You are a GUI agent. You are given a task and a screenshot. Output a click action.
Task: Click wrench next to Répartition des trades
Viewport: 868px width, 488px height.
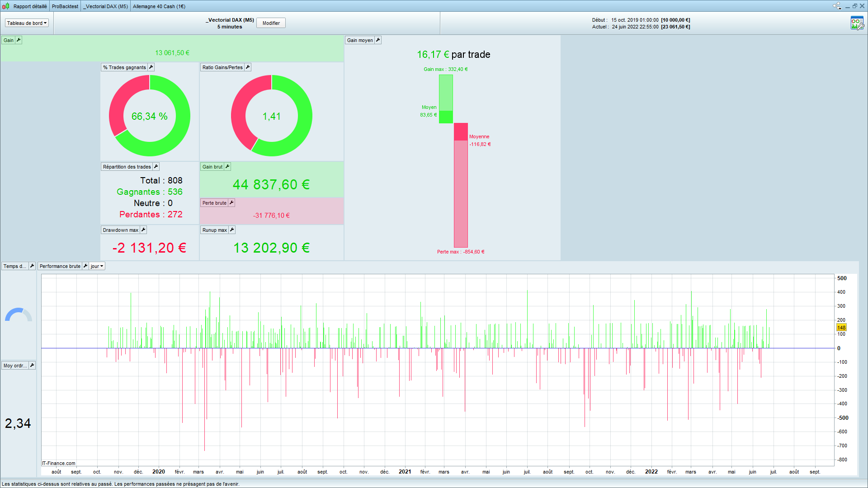[x=156, y=167]
